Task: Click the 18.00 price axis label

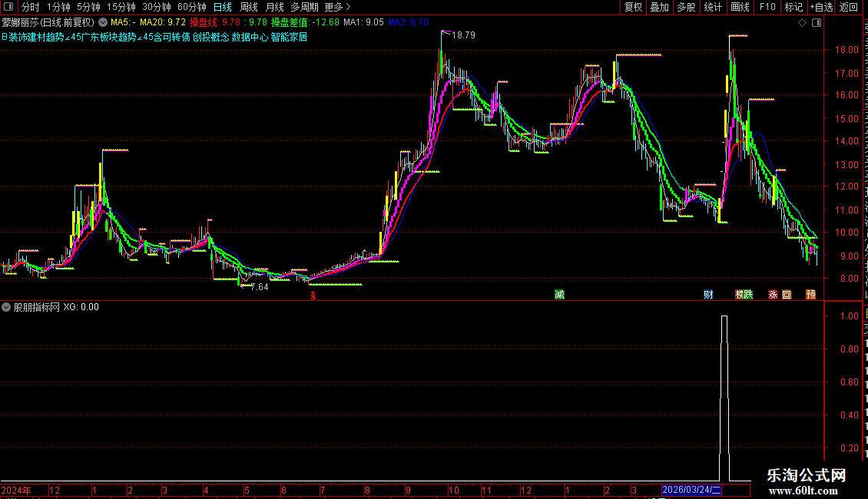Action: pyautogui.click(x=846, y=49)
